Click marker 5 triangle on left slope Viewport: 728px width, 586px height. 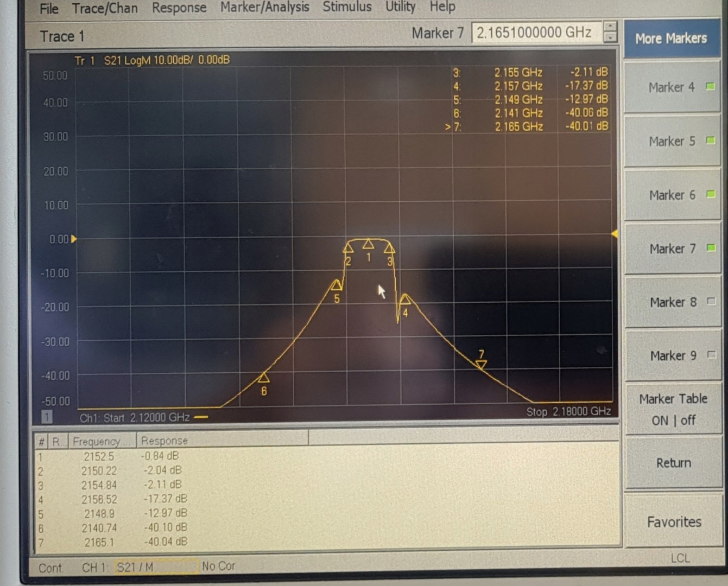(x=337, y=284)
